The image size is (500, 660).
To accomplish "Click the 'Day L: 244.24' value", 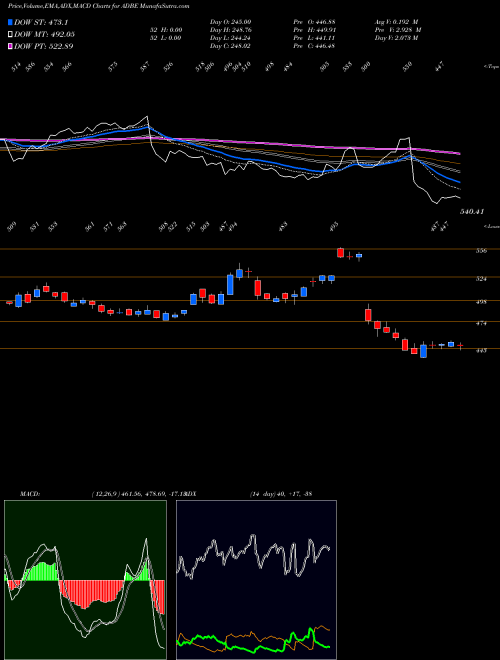I will coord(230,38).
